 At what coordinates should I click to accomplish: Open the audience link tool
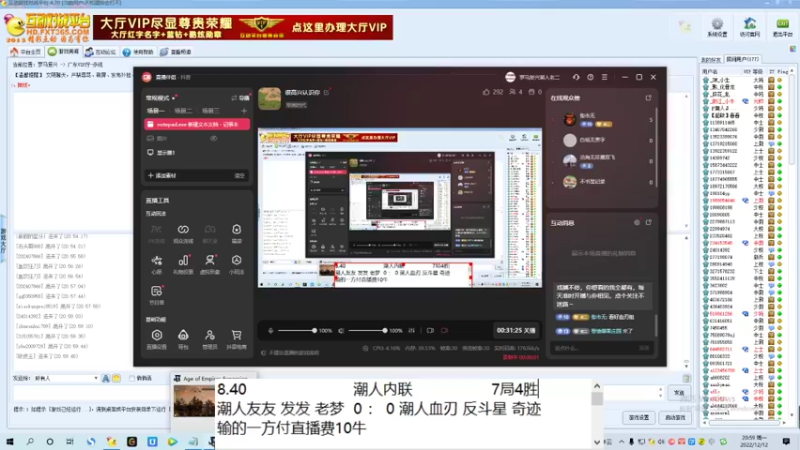[x=183, y=234]
